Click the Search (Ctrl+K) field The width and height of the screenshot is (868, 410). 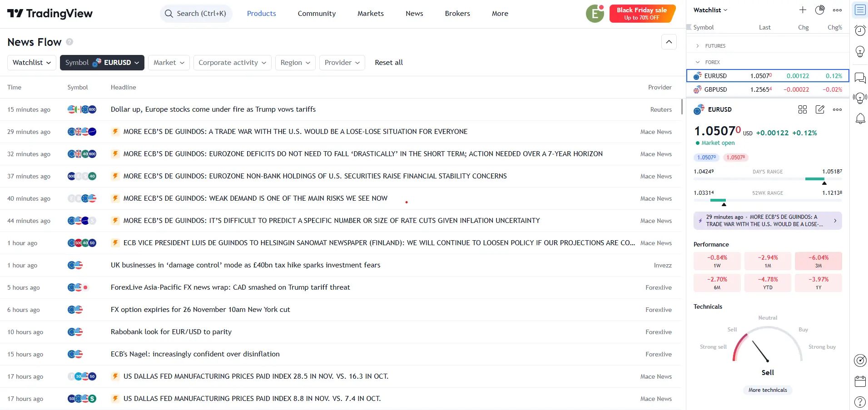click(x=196, y=14)
